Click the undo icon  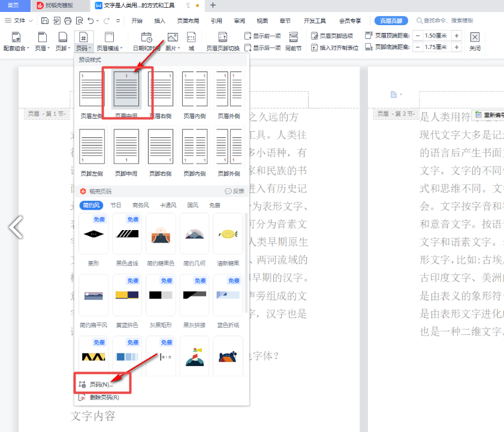point(91,20)
